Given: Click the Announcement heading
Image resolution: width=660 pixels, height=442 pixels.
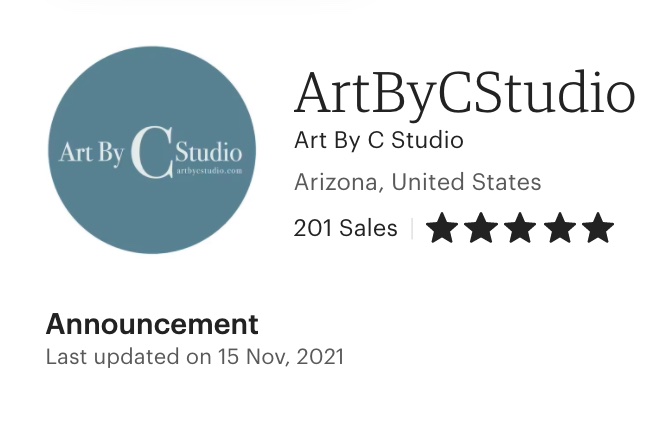Looking at the screenshot, I should coord(152,324).
